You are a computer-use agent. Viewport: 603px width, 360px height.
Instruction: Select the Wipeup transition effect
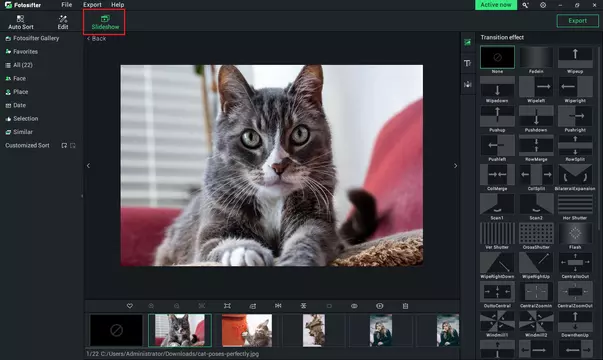tap(575, 60)
